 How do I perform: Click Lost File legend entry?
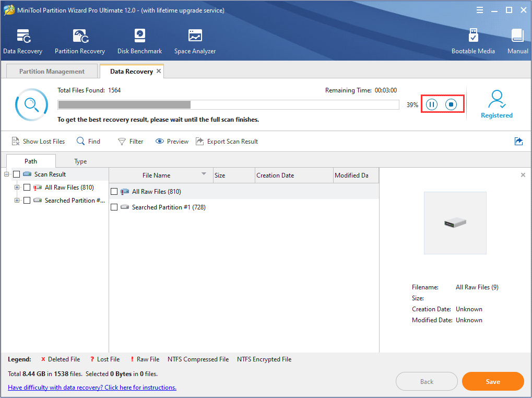105,359
